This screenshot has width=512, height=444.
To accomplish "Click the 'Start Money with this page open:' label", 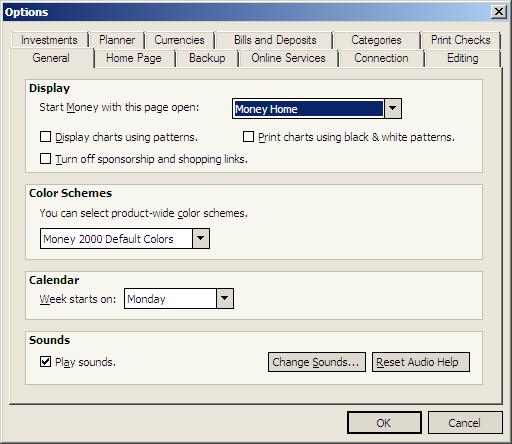I will 119,107.
